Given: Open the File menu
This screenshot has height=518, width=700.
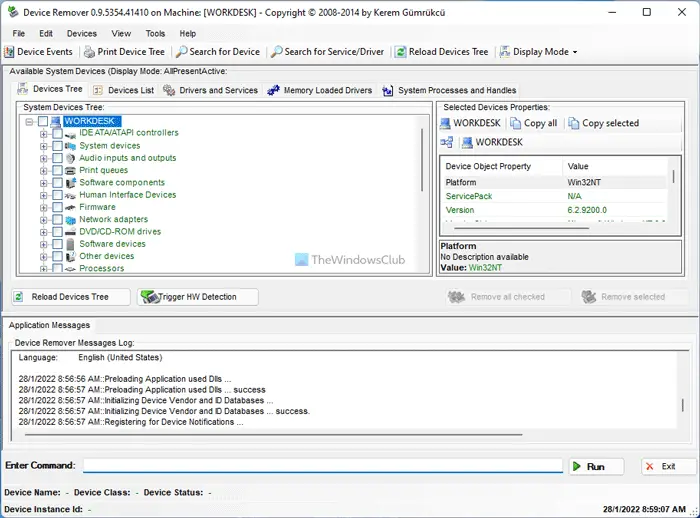Looking at the screenshot, I should pyautogui.click(x=19, y=33).
